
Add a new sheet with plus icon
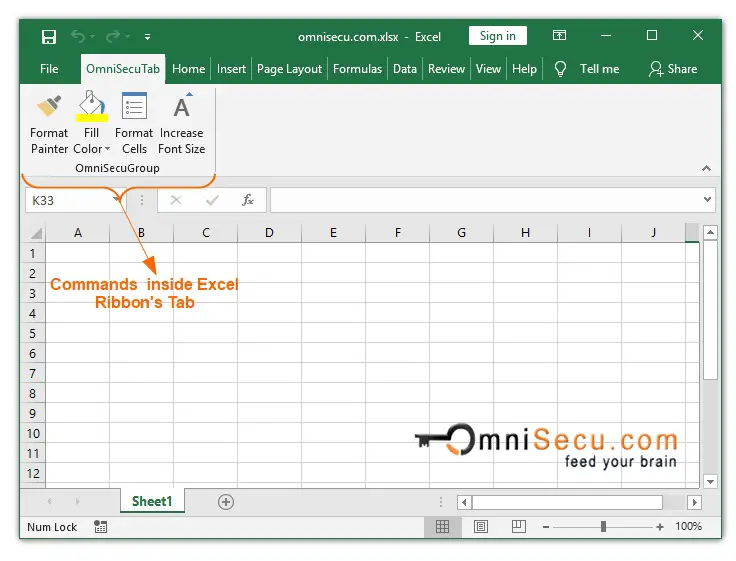coord(226,502)
